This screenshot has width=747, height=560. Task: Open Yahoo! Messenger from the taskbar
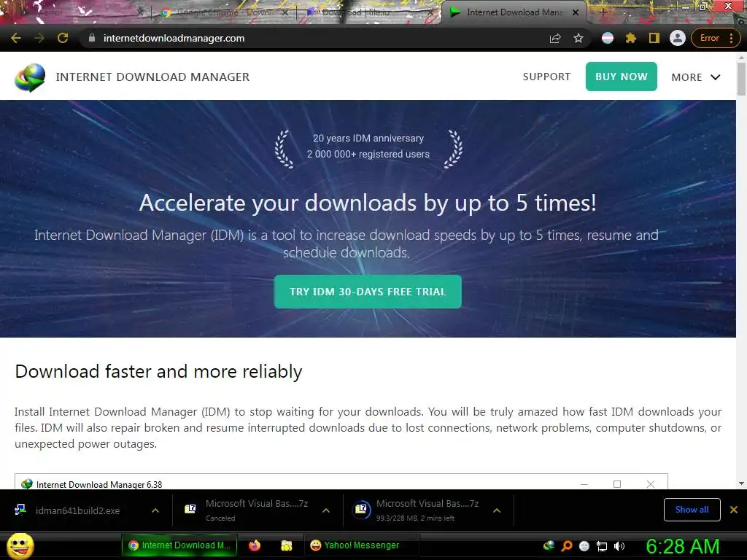pyautogui.click(x=361, y=545)
